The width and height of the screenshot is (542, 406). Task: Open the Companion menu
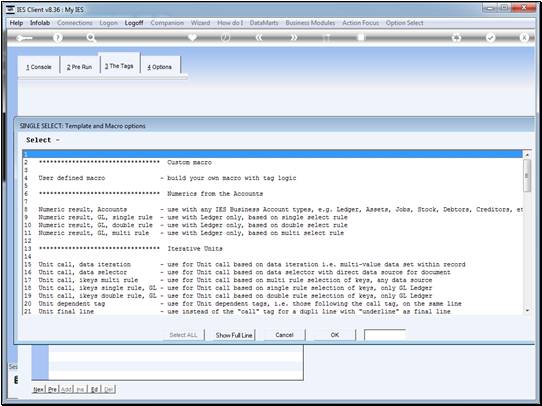click(x=167, y=23)
